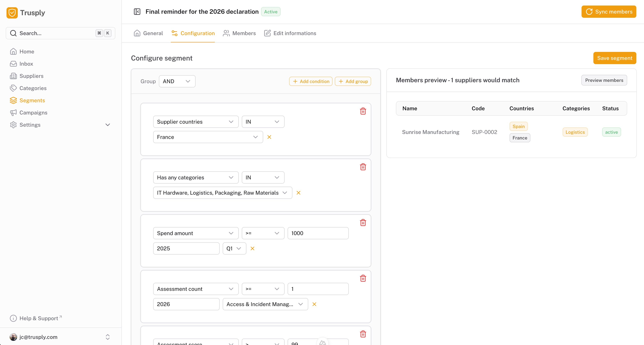644x345 pixels.
Task: Collapse the sidebar panel icon
Action: pos(137,12)
